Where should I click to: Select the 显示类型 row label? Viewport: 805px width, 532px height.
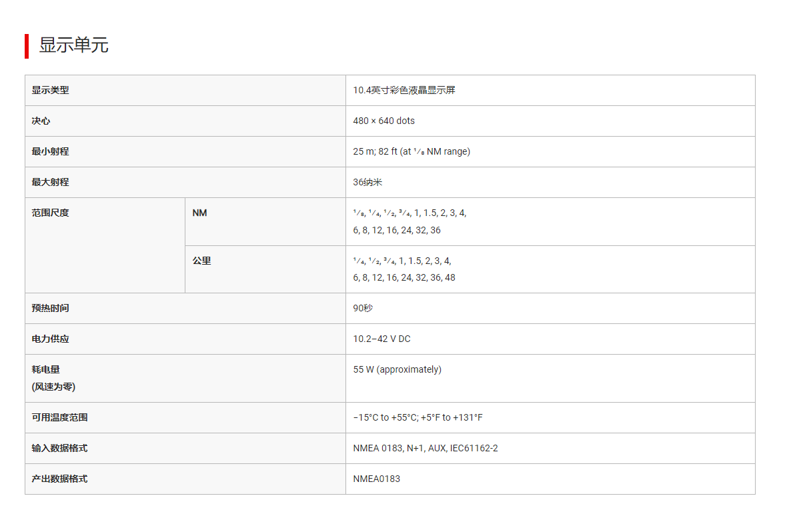click(50, 90)
